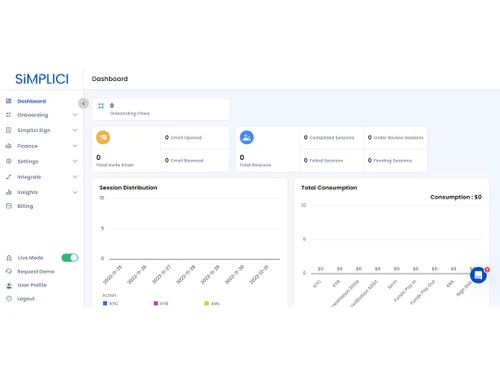The width and height of the screenshot is (500, 375).
Task: Click the magenta KYB legend swatch
Action: (156, 303)
